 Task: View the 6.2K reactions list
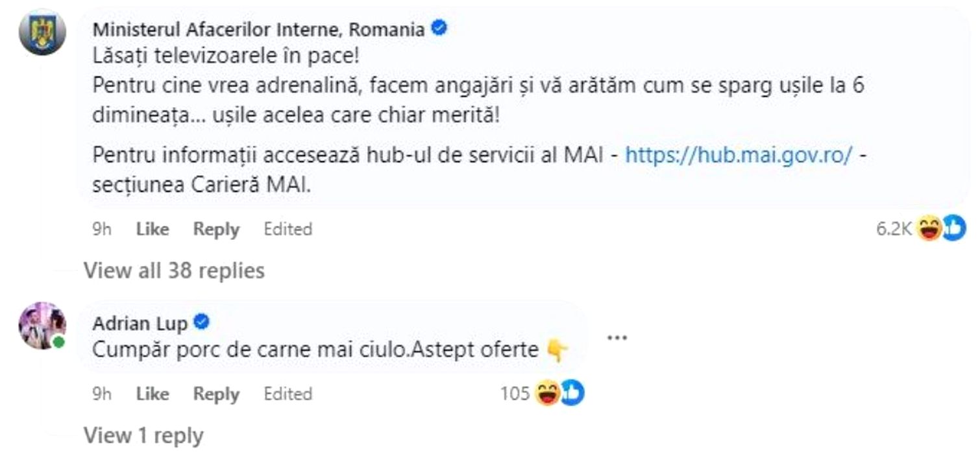(x=894, y=228)
